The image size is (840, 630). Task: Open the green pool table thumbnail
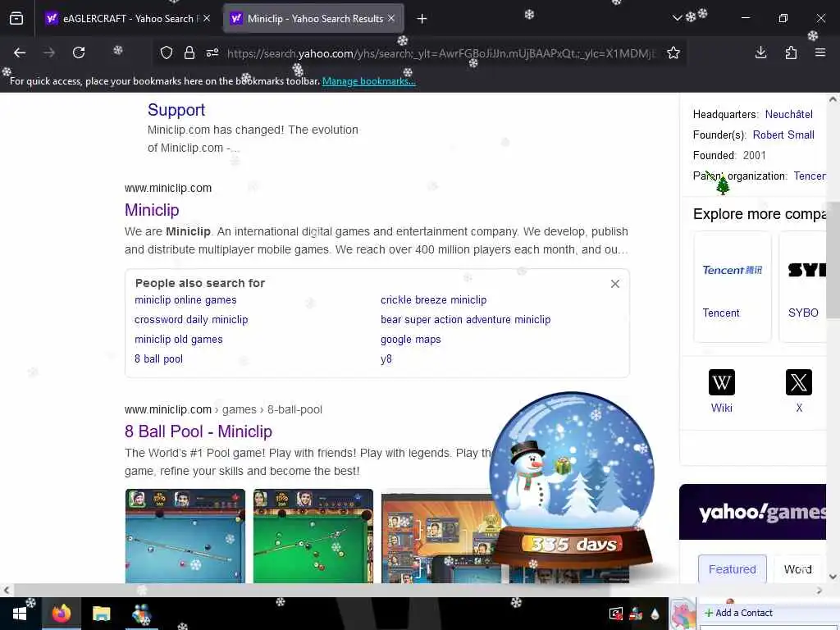(313, 536)
